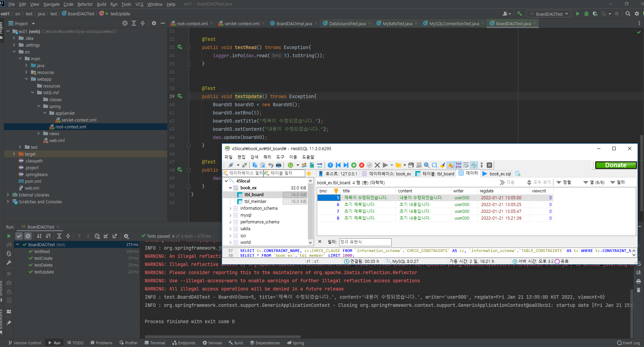Click HeidiSQL print icon in toolbar

click(279, 165)
